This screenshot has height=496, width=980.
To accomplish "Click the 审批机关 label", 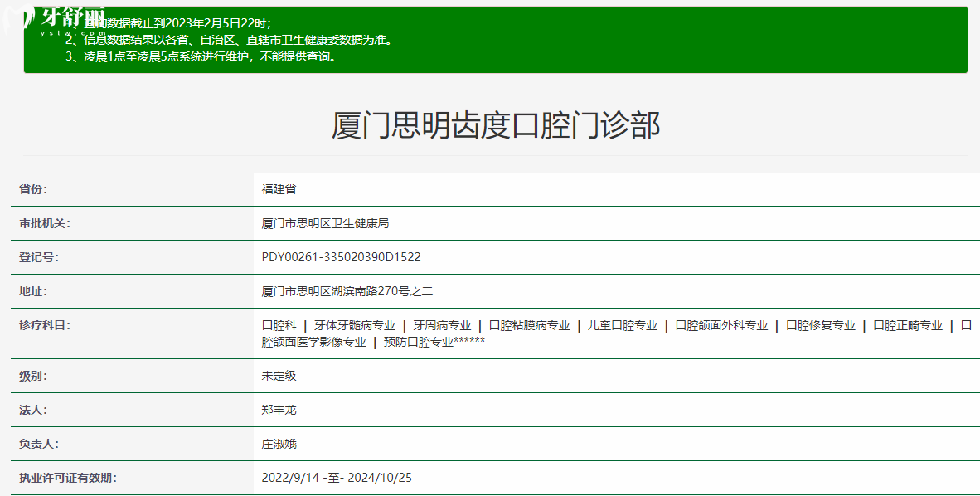I will pyautogui.click(x=45, y=223).
